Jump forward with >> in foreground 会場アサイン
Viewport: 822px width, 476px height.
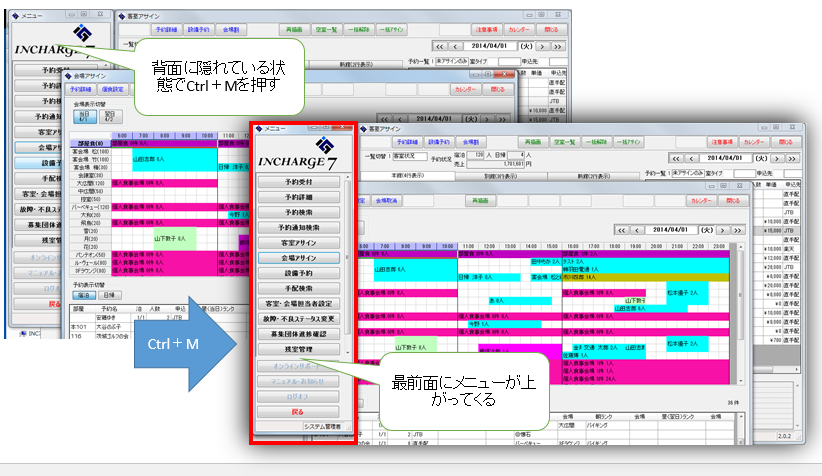(x=738, y=230)
